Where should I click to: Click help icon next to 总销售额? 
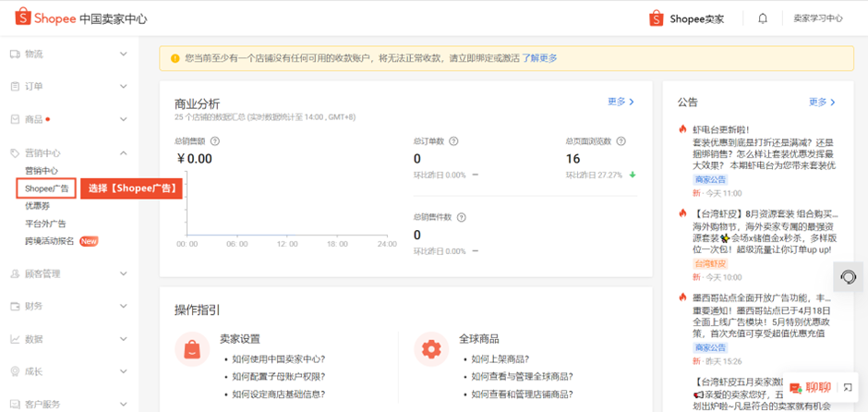pyautogui.click(x=215, y=141)
